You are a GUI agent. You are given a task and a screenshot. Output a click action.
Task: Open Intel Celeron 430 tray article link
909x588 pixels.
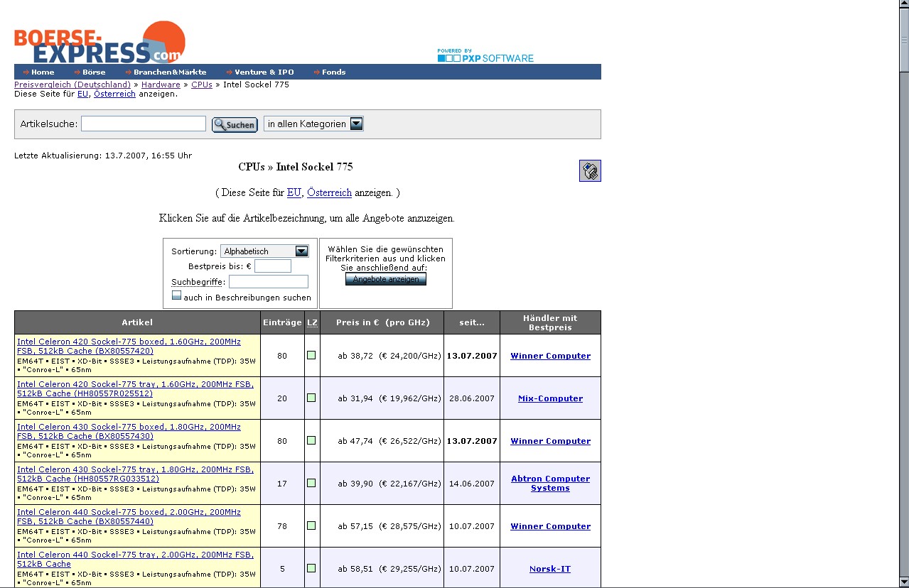tap(135, 474)
